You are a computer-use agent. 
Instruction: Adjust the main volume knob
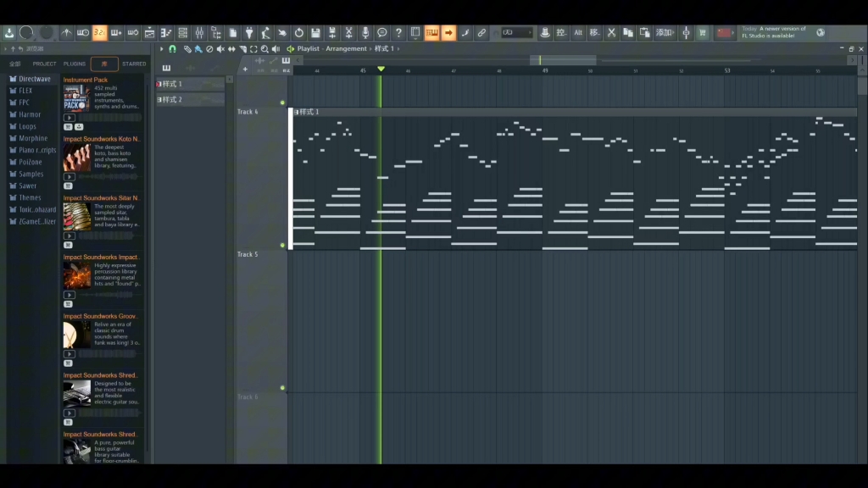coord(26,33)
